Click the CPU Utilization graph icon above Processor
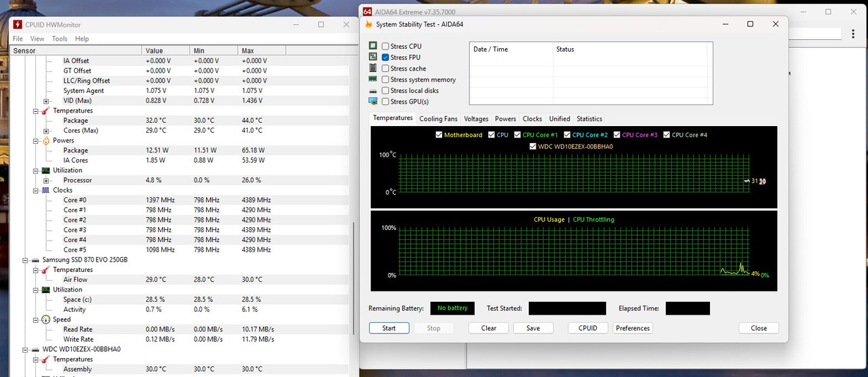 pyautogui.click(x=45, y=170)
